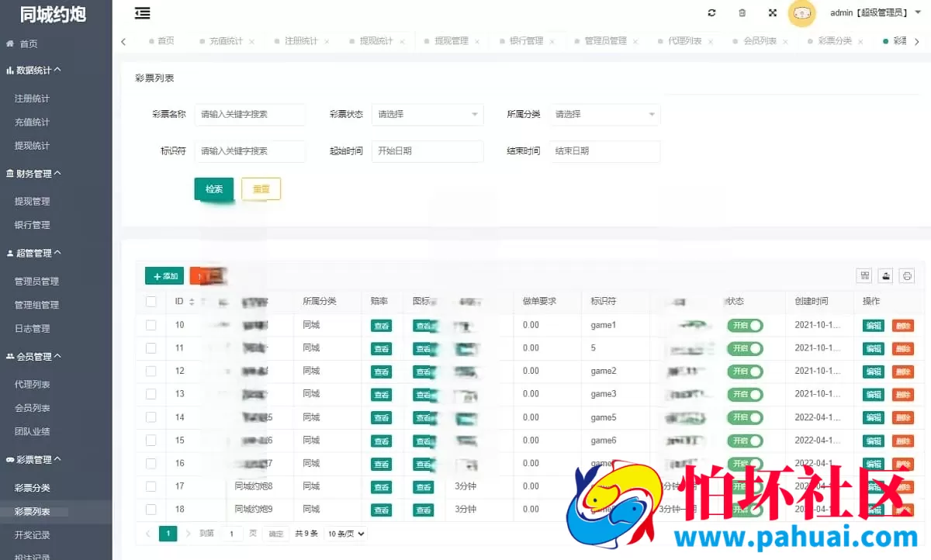
Task: Click the trash icon in the top bar
Action: [742, 12]
